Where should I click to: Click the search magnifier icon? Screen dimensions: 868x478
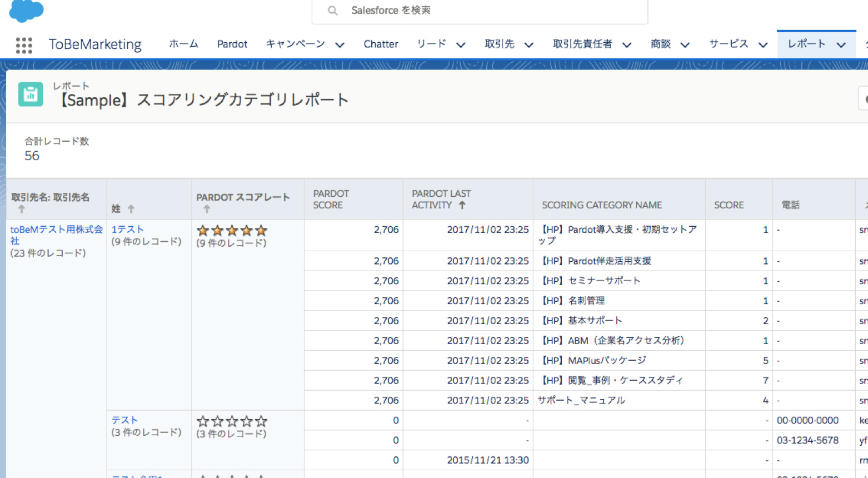coord(332,11)
